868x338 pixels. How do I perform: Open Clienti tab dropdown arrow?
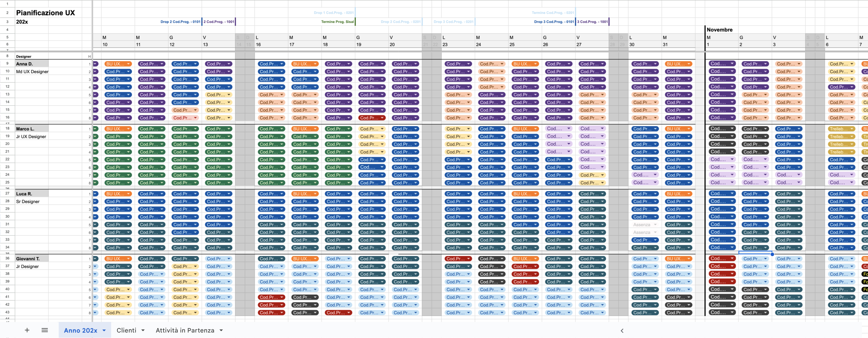point(143,331)
